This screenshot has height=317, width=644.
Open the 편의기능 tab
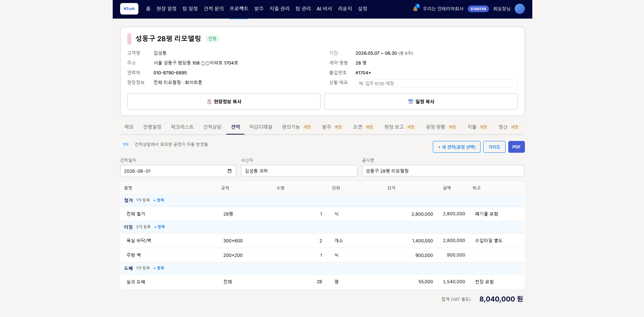[296, 127]
